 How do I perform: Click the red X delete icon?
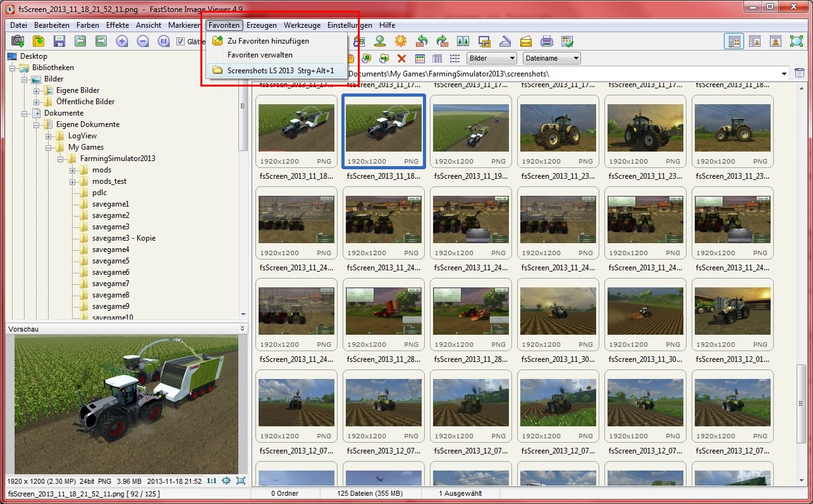click(x=401, y=58)
